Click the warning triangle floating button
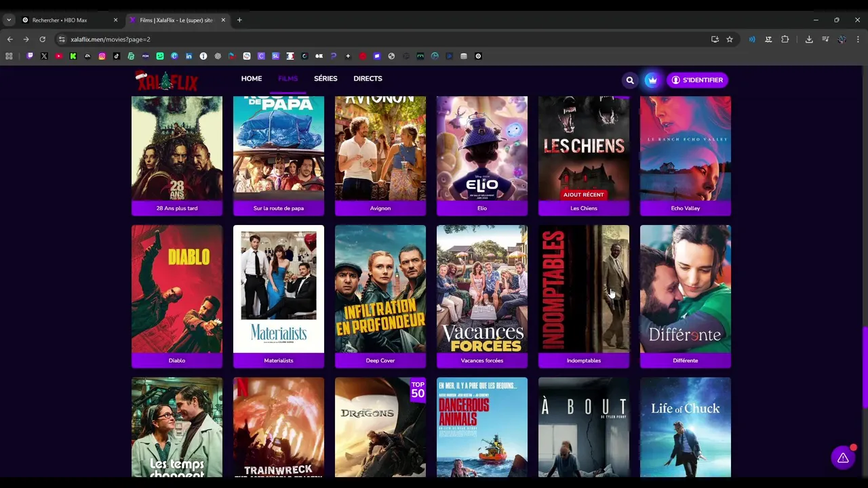Image resolution: width=868 pixels, height=488 pixels. pos(843,458)
